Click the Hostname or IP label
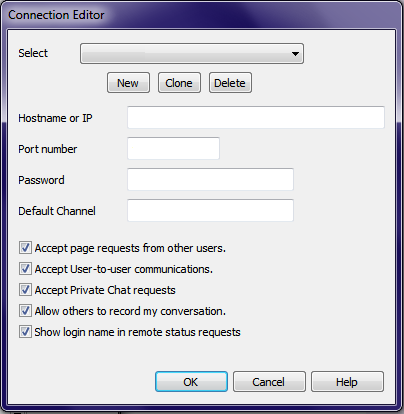404x414 pixels. pos(55,118)
